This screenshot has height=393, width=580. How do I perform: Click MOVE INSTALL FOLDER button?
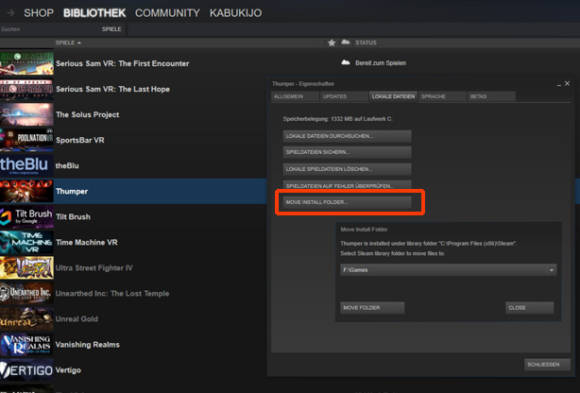click(347, 202)
